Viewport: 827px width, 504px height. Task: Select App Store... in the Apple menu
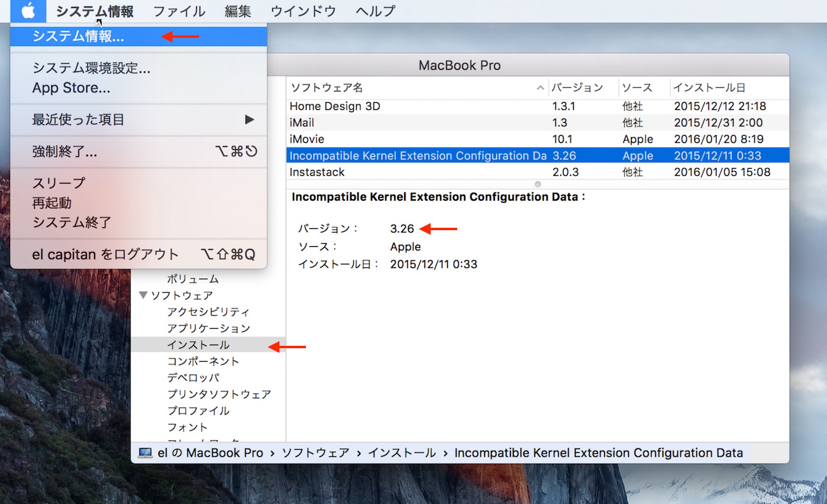(139, 89)
